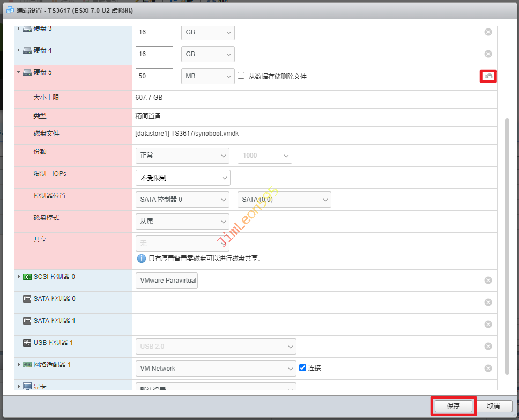Open the SATA controller 0 location dropdown

coord(182,200)
